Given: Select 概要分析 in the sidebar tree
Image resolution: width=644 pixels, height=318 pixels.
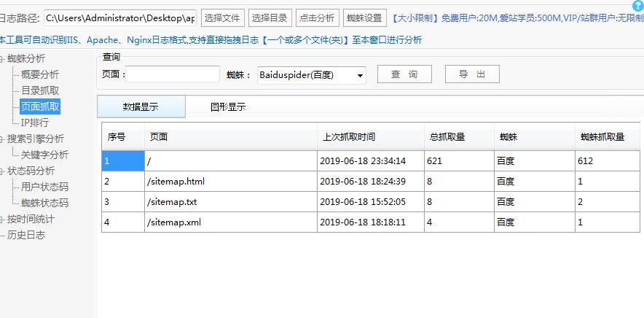Looking at the screenshot, I should [40, 74].
